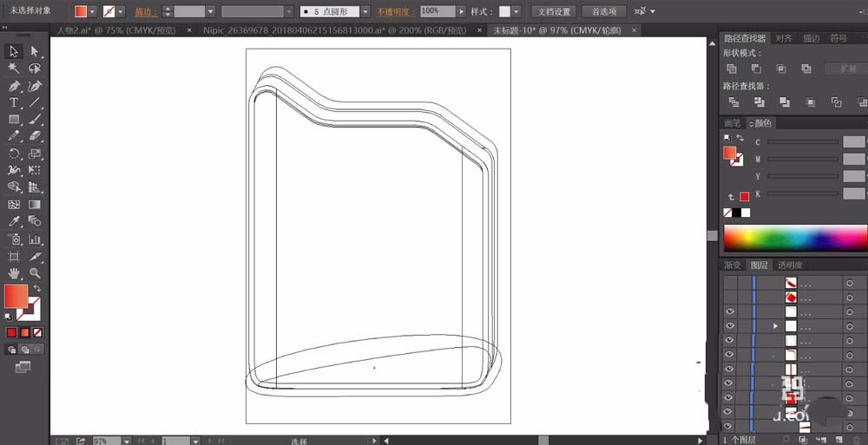This screenshot has height=445, width=868.
Task: Click target circle of red curved-stroke sublayer
Action: (x=849, y=283)
